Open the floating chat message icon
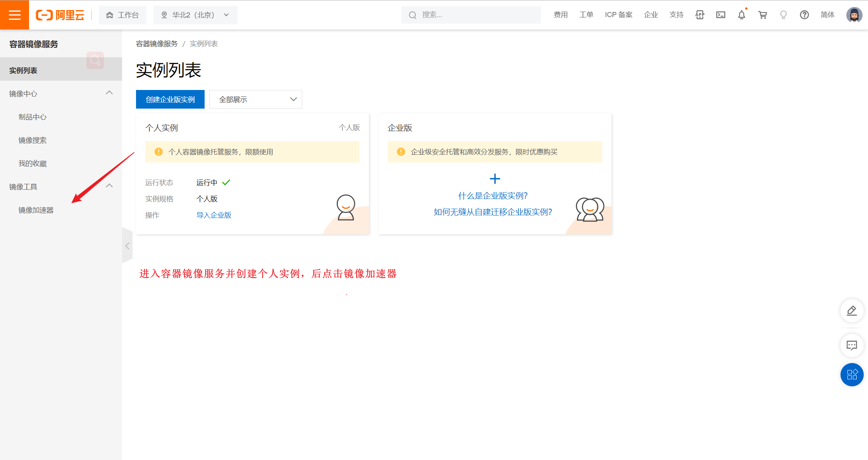 click(x=852, y=345)
